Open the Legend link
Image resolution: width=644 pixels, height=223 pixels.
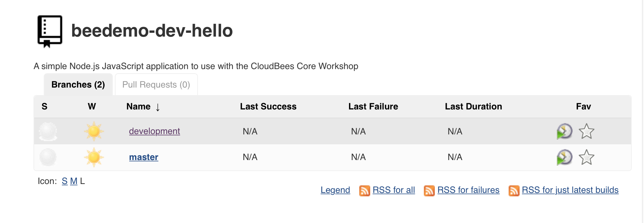pyautogui.click(x=335, y=190)
